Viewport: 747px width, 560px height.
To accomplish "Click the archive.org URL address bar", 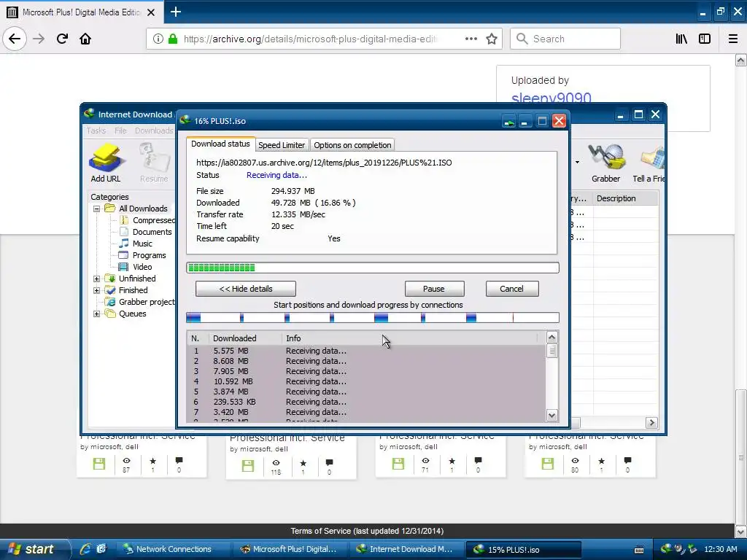I will [x=310, y=39].
